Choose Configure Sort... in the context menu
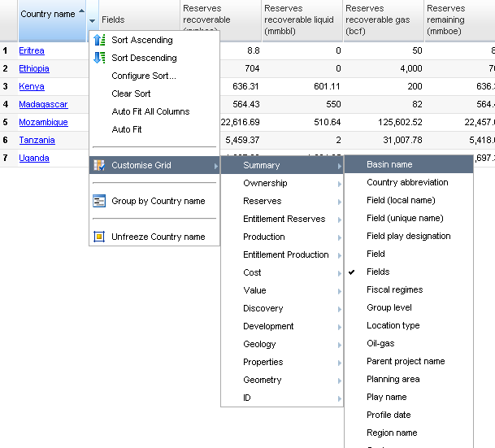This screenshot has width=495, height=448. pos(143,76)
